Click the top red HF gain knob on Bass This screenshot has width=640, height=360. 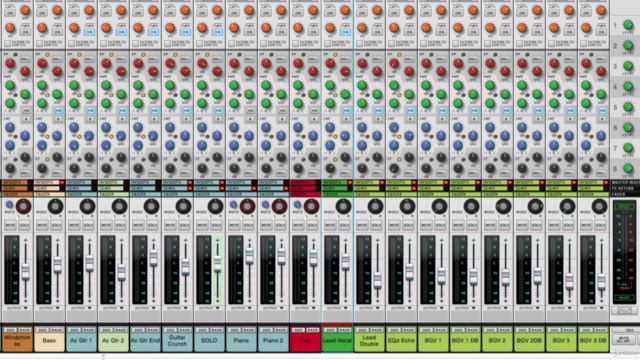click(x=42, y=63)
